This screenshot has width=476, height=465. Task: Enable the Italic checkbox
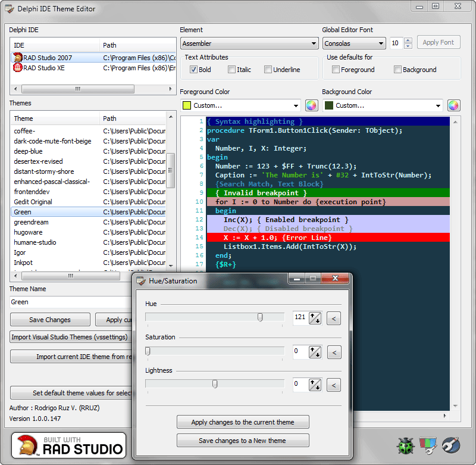coord(231,70)
